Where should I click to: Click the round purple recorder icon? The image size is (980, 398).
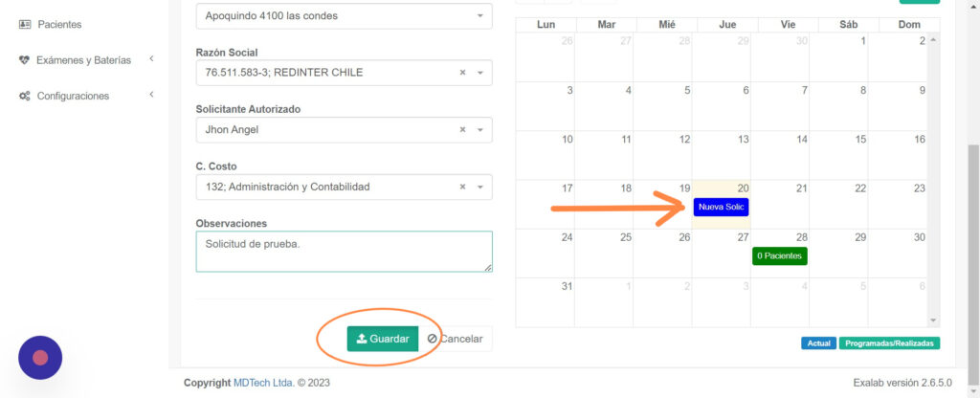40,358
